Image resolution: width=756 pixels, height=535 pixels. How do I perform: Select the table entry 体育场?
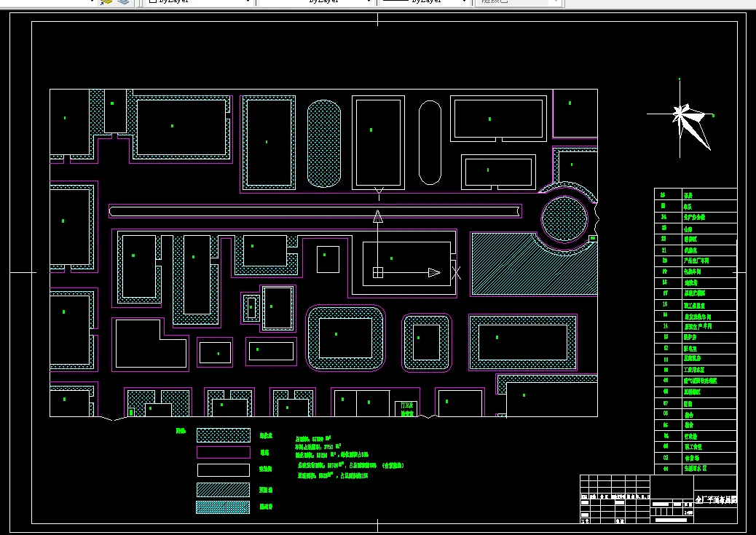pyautogui.click(x=691, y=458)
